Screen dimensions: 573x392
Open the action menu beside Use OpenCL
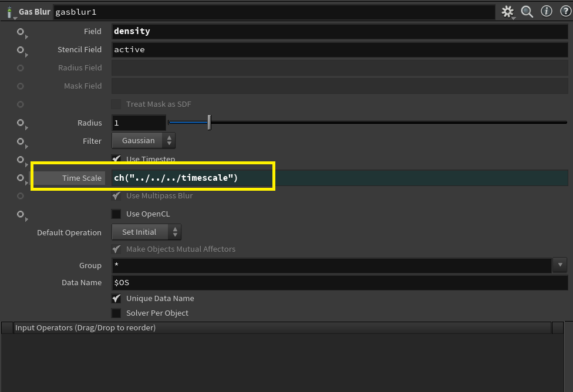pyautogui.click(x=22, y=215)
